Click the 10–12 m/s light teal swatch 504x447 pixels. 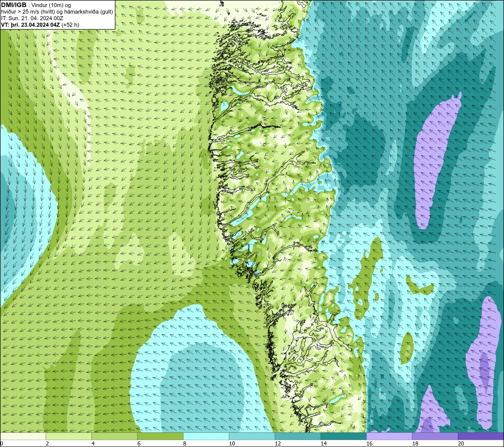252,436
